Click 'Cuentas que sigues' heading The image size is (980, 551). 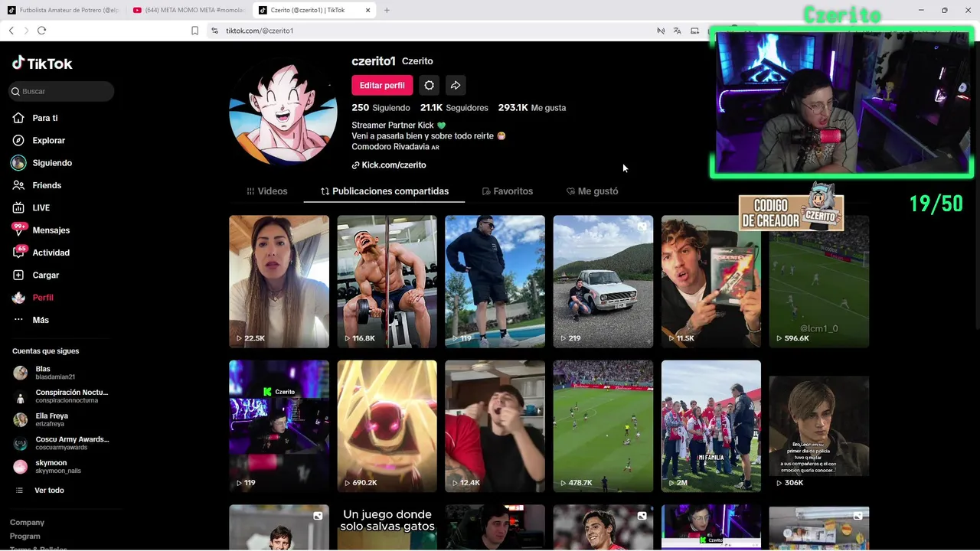click(45, 351)
